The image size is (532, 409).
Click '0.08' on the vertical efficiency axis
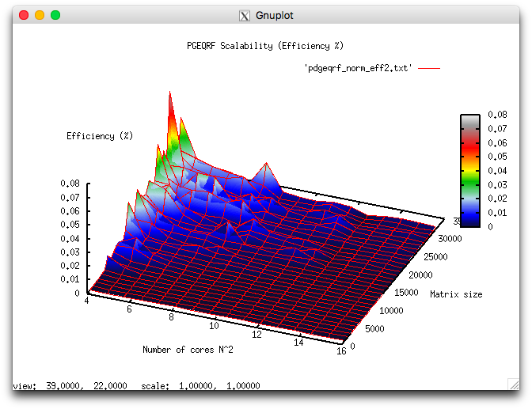[70, 184]
